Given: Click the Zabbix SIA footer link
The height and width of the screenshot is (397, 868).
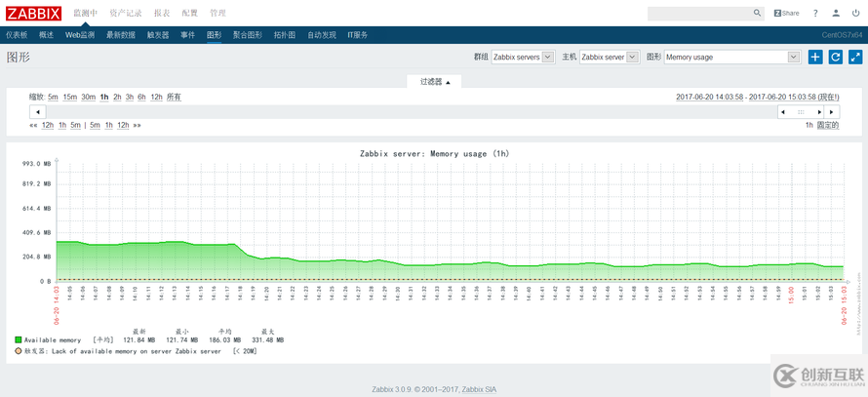Looking at the screenshot, I should click(x=480, y=390).
